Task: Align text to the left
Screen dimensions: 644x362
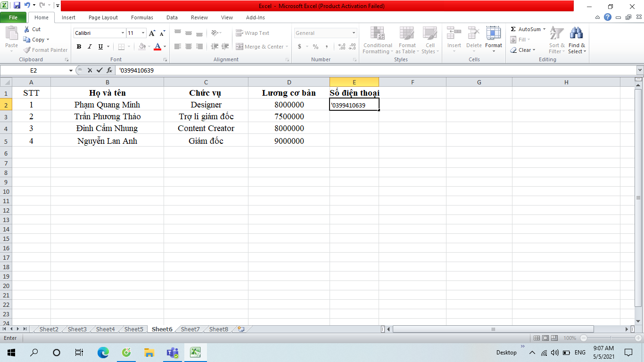Action: pos(178,47)
